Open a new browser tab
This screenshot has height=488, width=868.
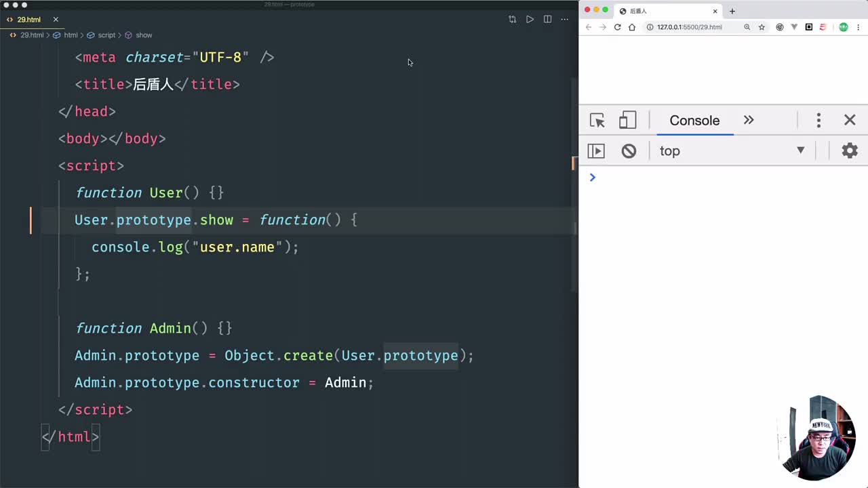pyautogui.click(x=732, y=11)
